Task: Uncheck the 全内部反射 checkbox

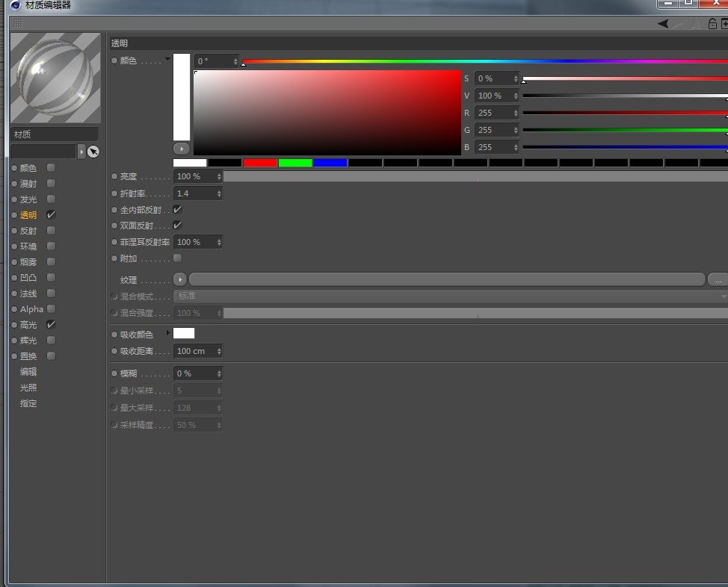Action: (177, 210)
